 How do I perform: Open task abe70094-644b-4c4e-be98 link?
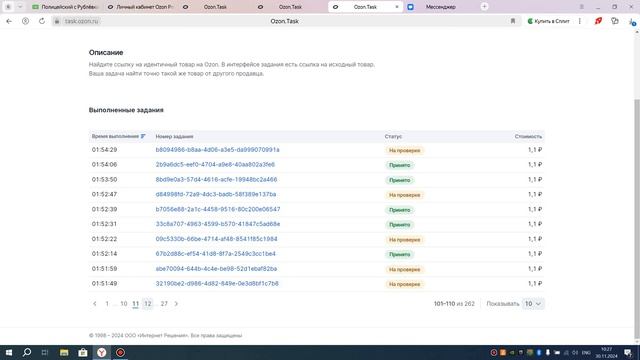tap(216, 269)
